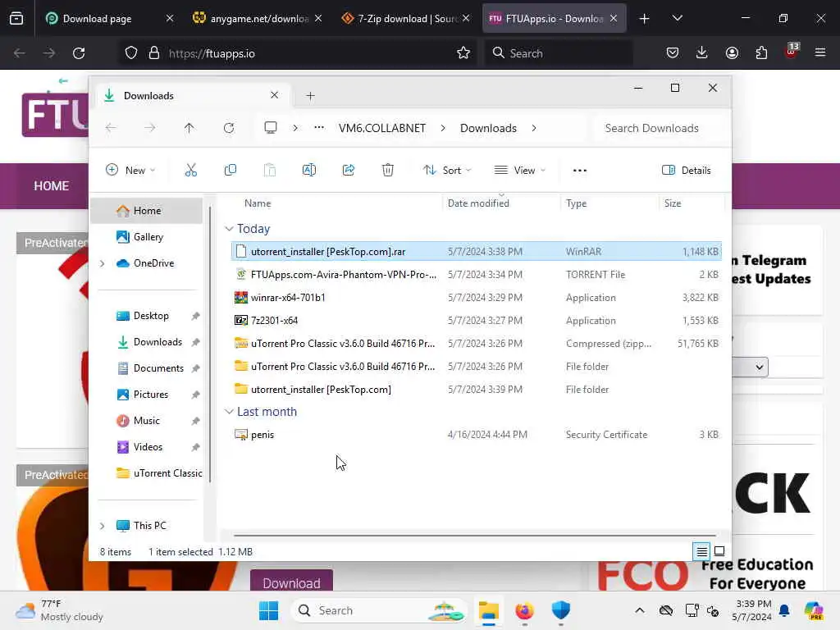Expand chevron after Downloads in address bar
Screen dimensions: 840x630
534,128
